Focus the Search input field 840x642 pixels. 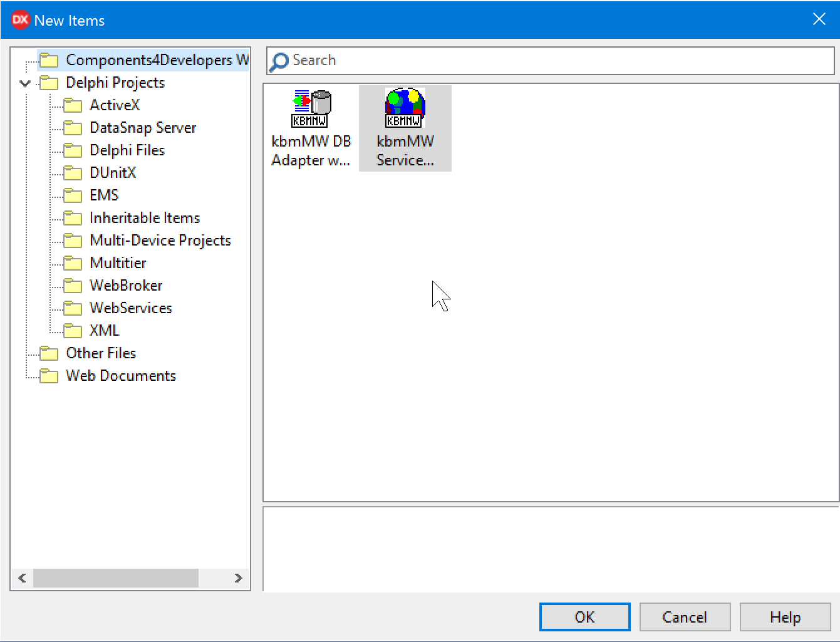coord(551,61)
